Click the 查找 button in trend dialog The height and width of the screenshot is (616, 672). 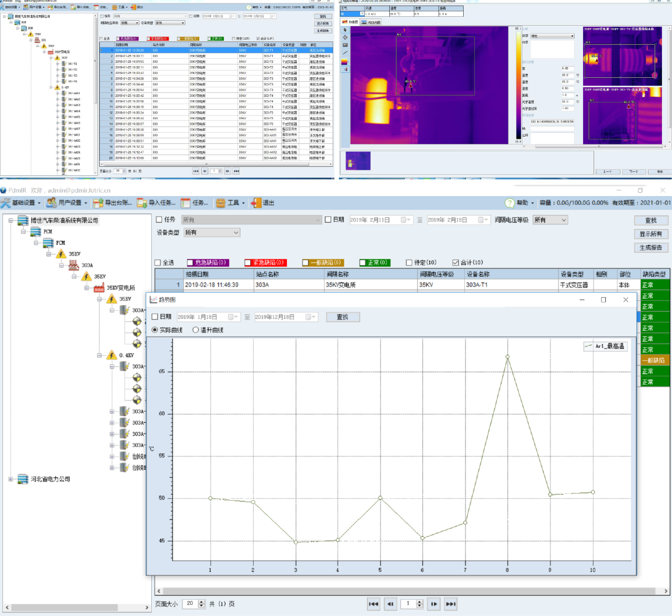343,317
